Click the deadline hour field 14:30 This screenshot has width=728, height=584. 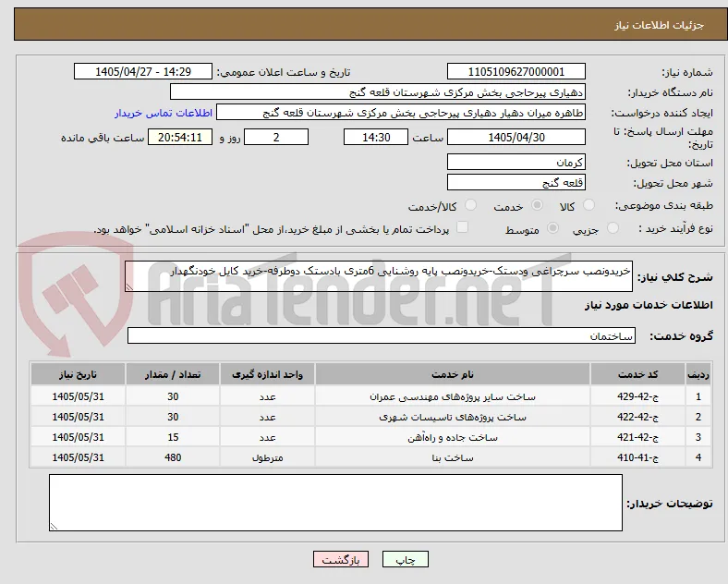pos(376,138)
